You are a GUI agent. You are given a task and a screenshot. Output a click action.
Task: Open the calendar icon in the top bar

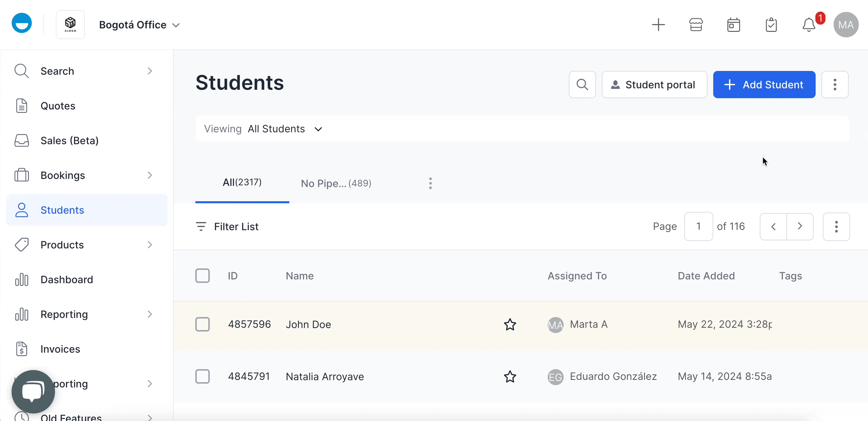[x=733, y=24]
